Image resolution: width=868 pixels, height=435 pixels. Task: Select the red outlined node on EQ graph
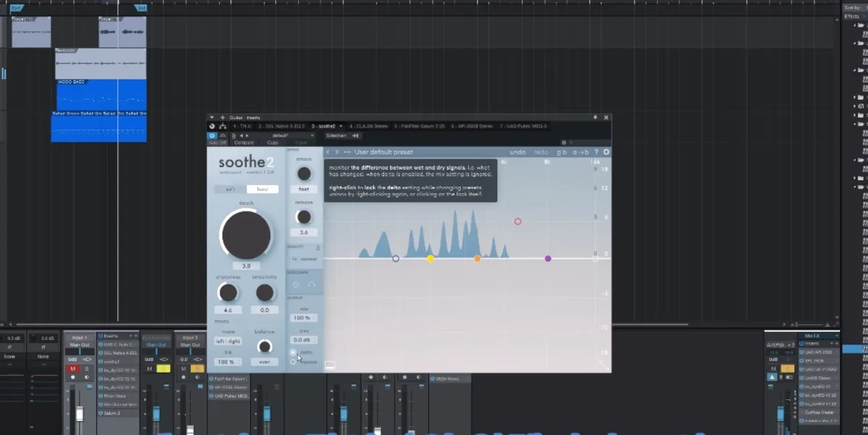coord(517,221)
